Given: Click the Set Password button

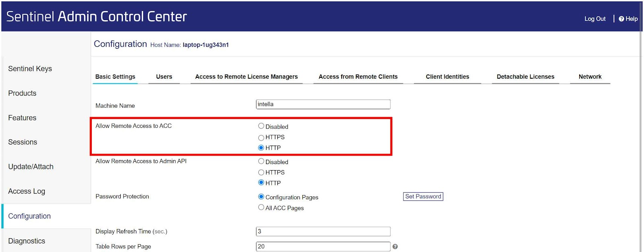Looking at the screenshot, I should (x=423, y=196).
